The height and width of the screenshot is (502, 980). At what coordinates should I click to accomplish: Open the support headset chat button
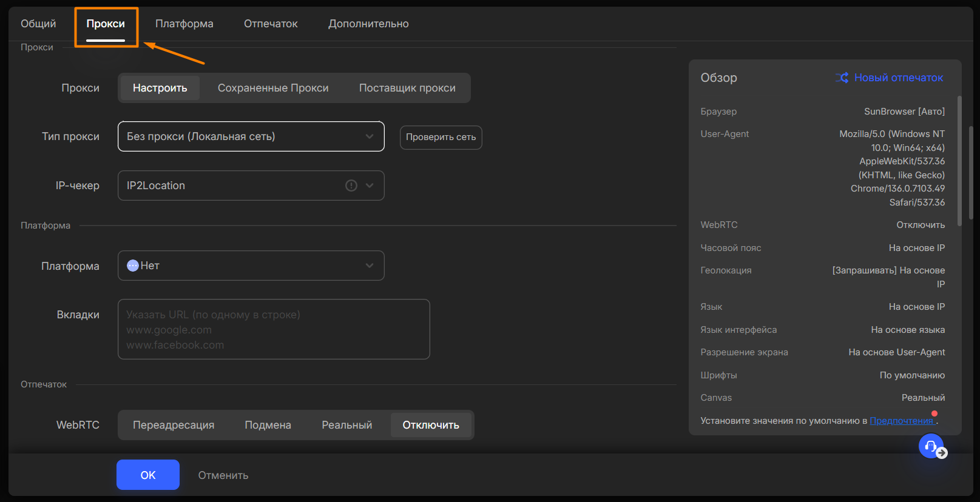(x=931, y=446)
